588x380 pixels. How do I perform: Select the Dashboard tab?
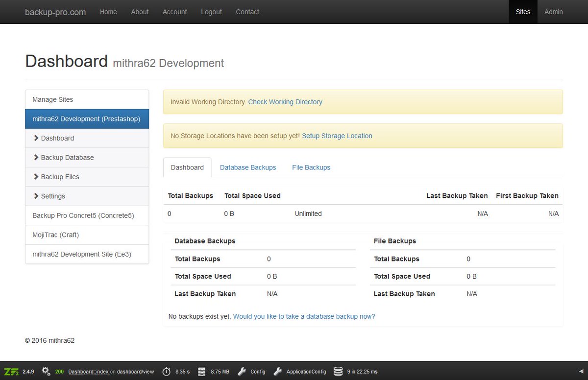[x=187, y=167]
